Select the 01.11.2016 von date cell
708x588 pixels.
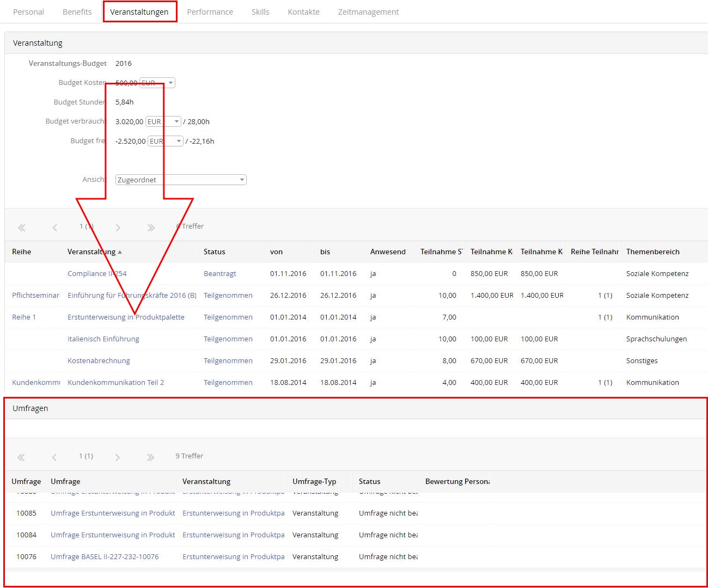tap(288, 273)
